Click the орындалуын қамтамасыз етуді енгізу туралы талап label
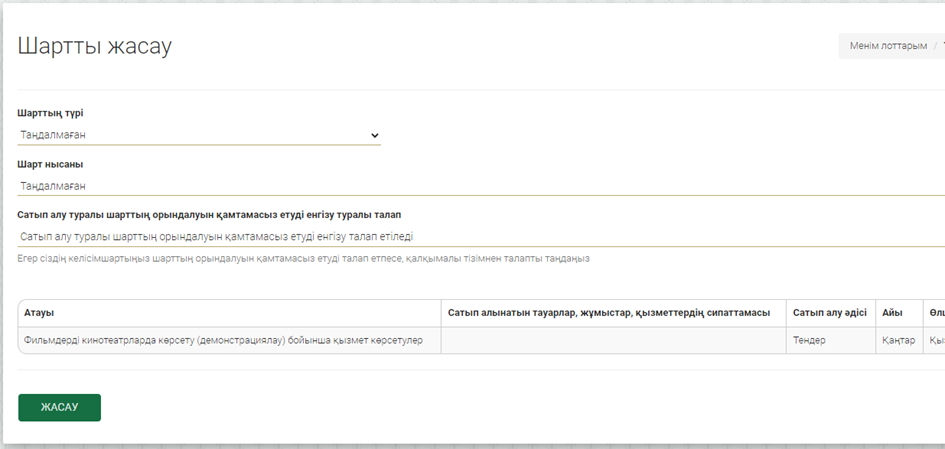This screenshot has width=945, height=449. click(x=210, y=215)
